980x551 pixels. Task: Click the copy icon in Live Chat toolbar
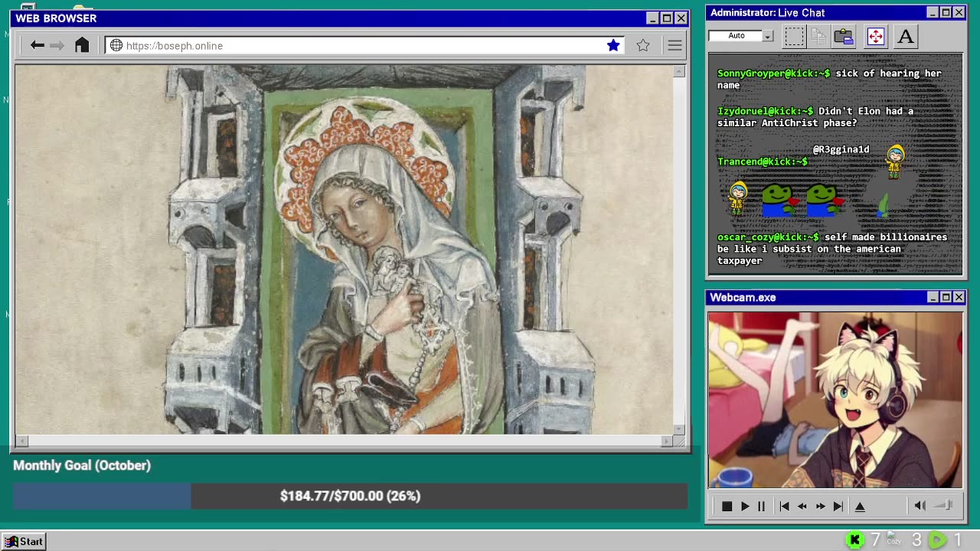tap(818, 36)
